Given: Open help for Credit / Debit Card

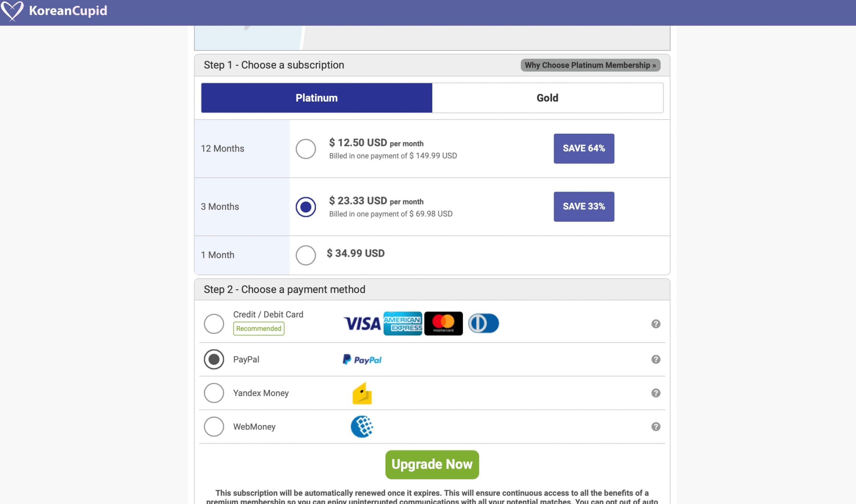Looking at the screenshot, I should click(x=656, y=324).
